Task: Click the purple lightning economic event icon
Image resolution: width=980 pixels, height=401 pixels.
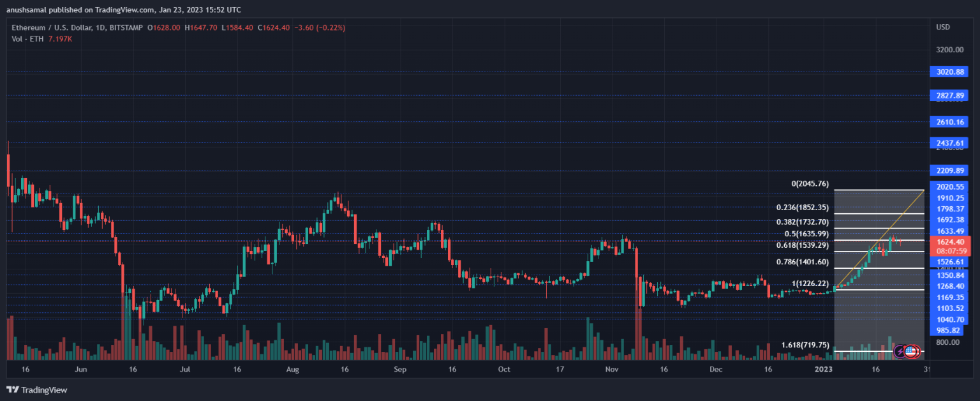Action: (x=900, y=351)
